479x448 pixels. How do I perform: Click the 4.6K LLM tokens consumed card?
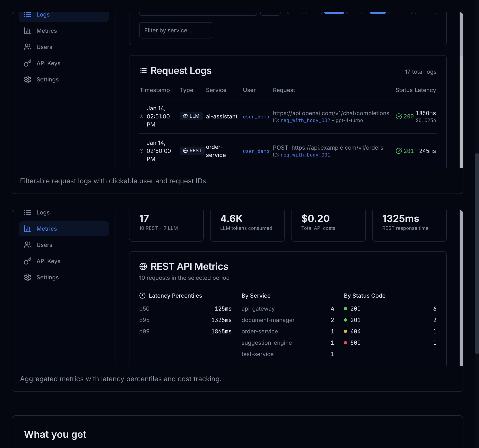247,226
